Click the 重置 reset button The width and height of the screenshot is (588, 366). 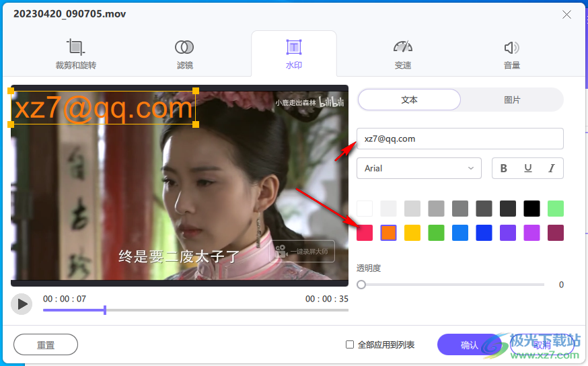point(46,344)
